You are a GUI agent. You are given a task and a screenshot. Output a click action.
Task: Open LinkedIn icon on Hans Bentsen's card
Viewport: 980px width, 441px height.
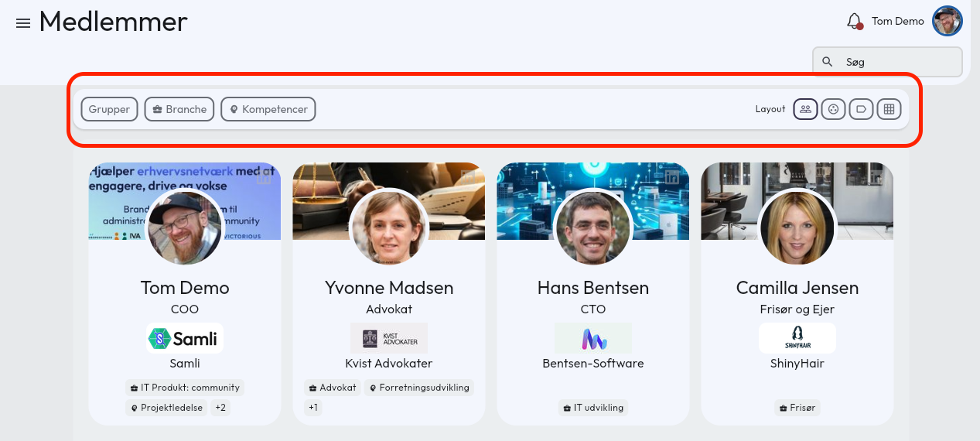click(671, 177)
